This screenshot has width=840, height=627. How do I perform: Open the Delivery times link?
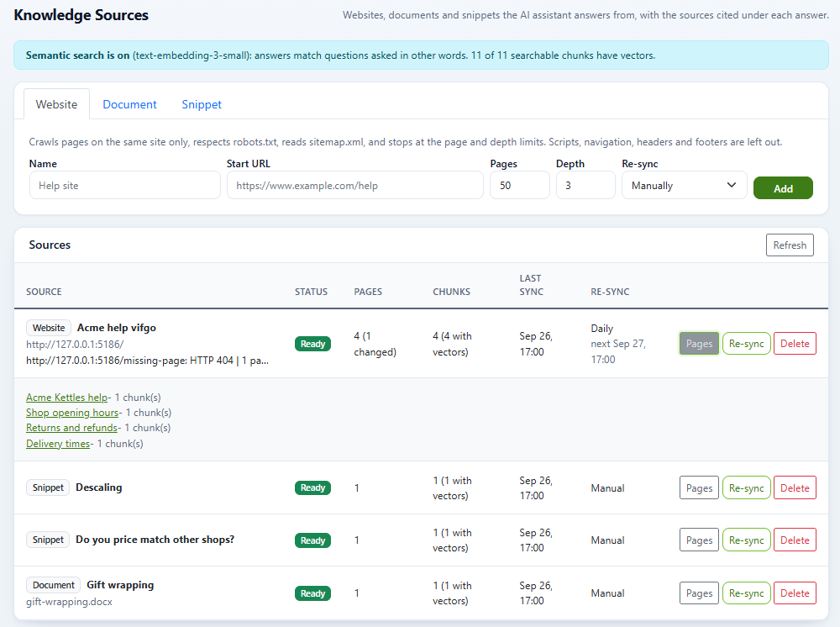tap(58, 443)
